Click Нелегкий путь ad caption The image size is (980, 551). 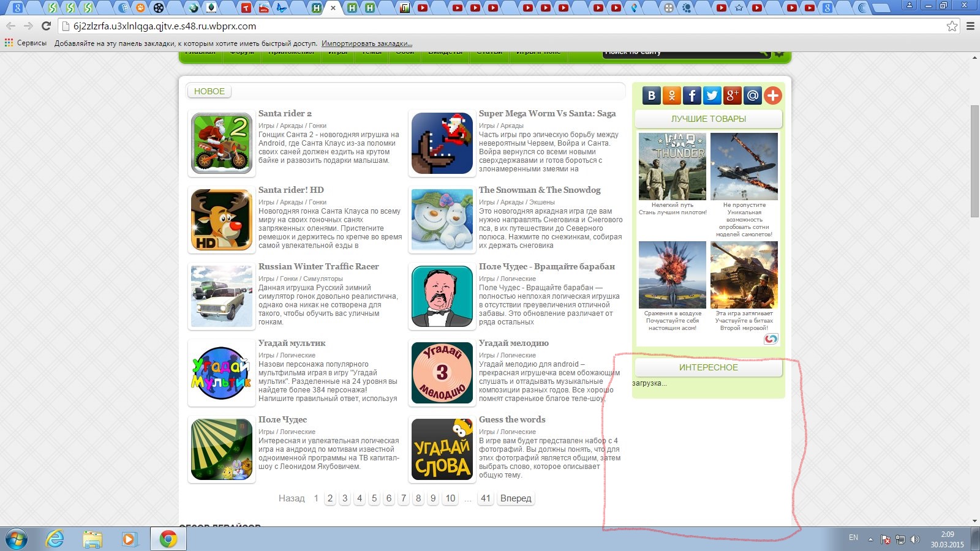(x=673, y=205)
